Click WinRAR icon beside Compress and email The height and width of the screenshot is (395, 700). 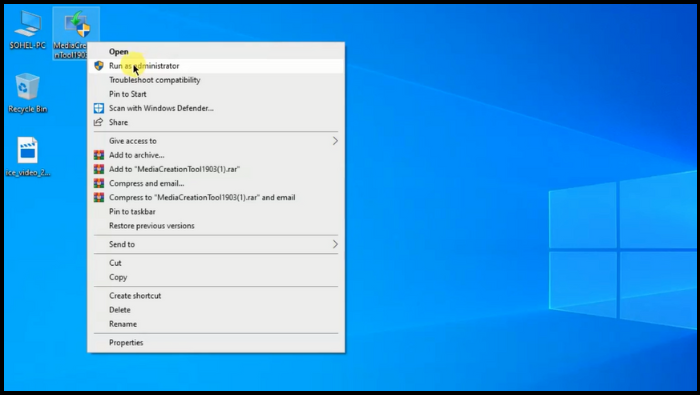coord(99,183)
